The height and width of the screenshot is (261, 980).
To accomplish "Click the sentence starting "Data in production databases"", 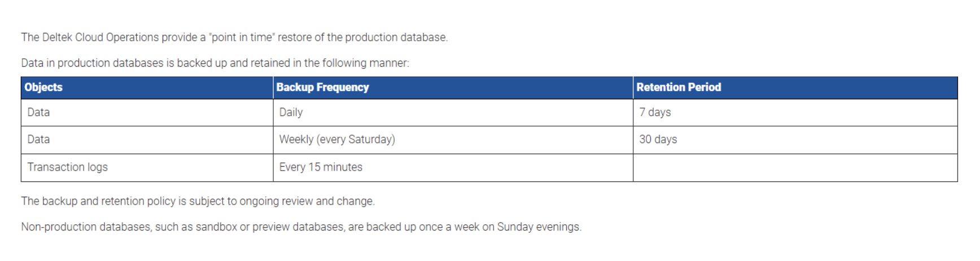I will tap(215, 63).
